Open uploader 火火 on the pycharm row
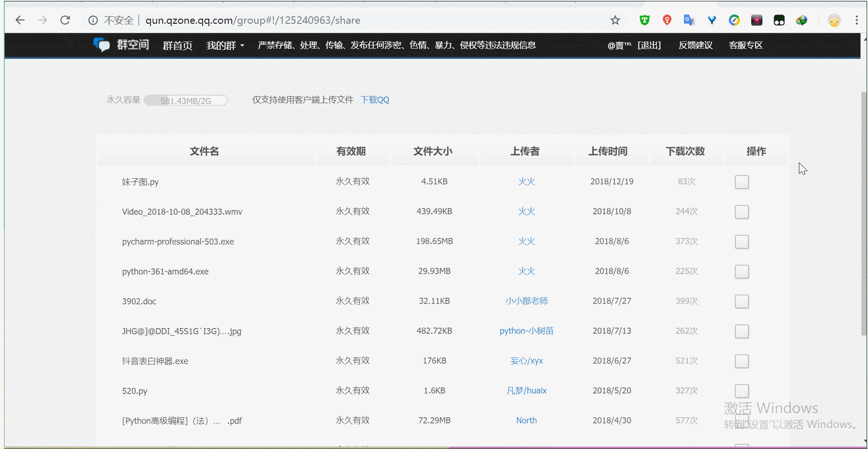The width and height of the screenshot is (868, 449). click(526, 241)
